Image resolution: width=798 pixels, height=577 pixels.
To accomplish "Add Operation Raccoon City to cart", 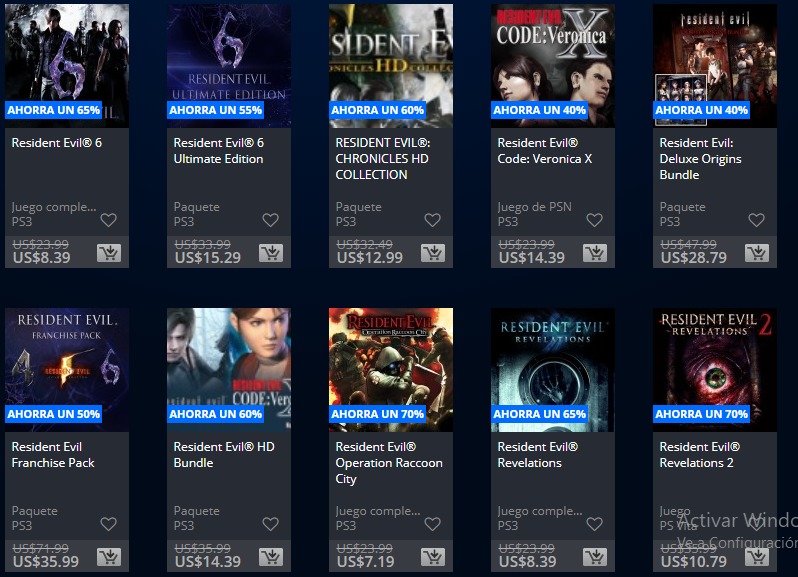I will [433, 557].
